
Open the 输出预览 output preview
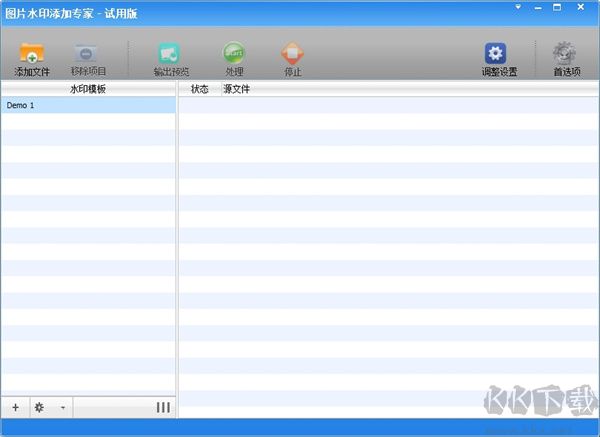171,59
